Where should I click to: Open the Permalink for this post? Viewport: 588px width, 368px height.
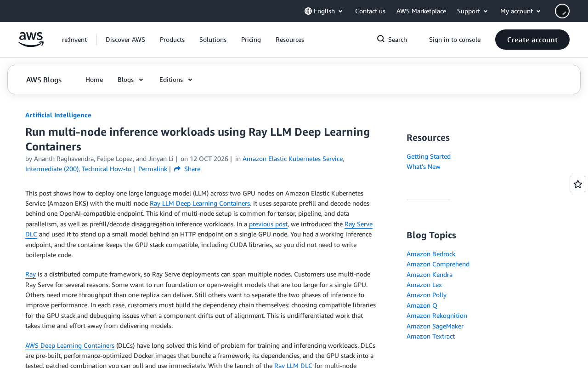point(153,169)
